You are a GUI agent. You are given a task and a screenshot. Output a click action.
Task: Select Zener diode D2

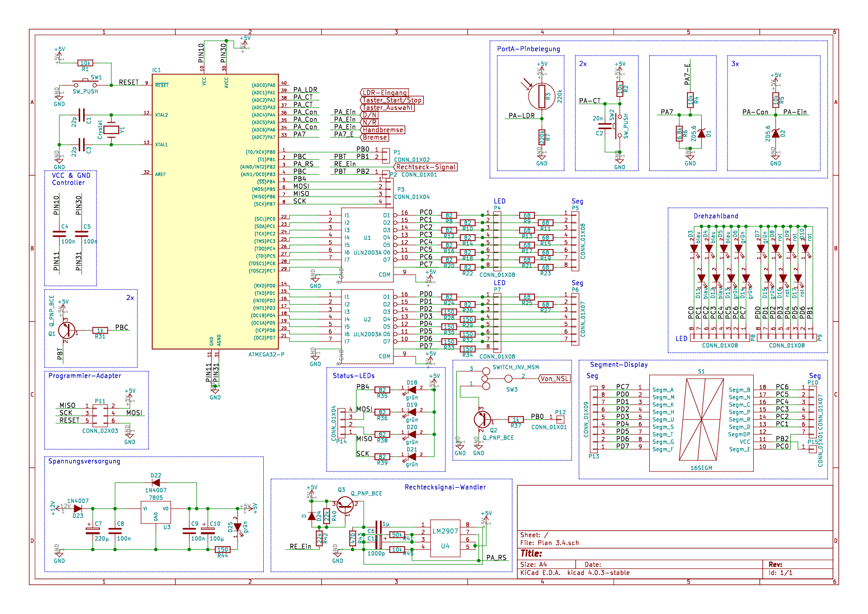[x=775, y=134]
